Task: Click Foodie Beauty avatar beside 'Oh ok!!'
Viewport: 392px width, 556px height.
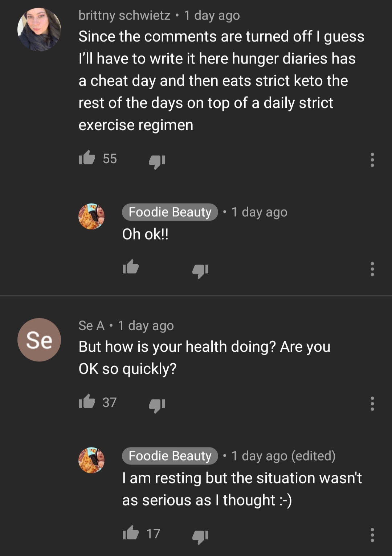Action: coord(91,216)
